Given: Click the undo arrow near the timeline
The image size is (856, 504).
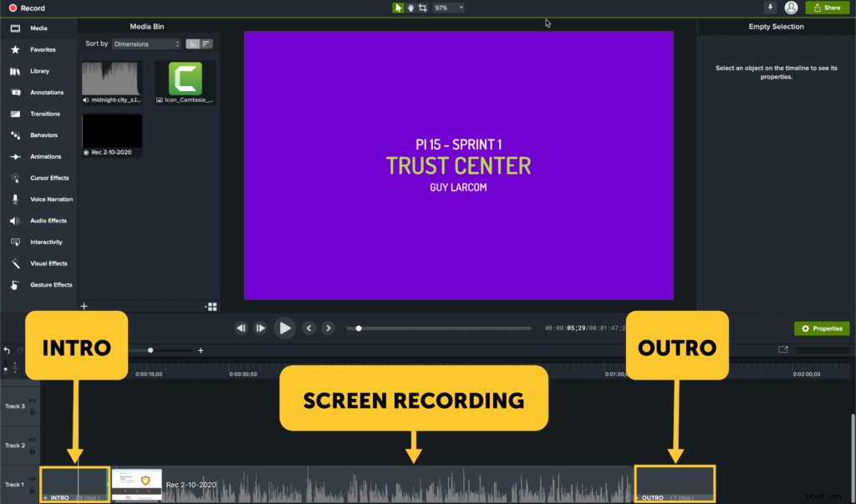Looking at the screenshot, I should (x=7, y=350).
